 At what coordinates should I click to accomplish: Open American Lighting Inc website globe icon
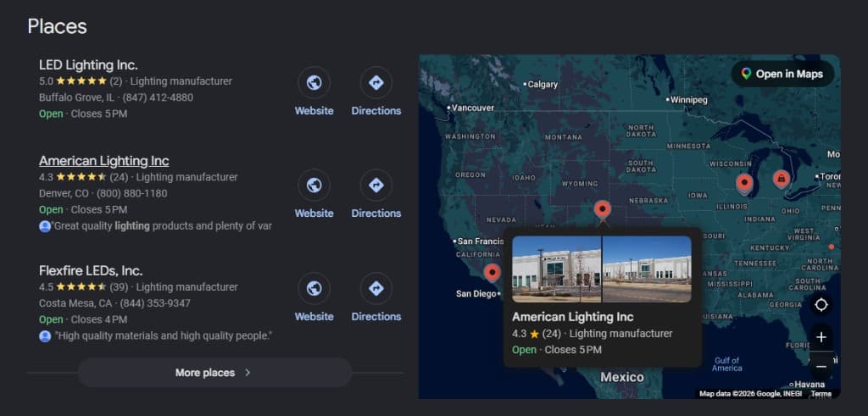tap(314, 186)
